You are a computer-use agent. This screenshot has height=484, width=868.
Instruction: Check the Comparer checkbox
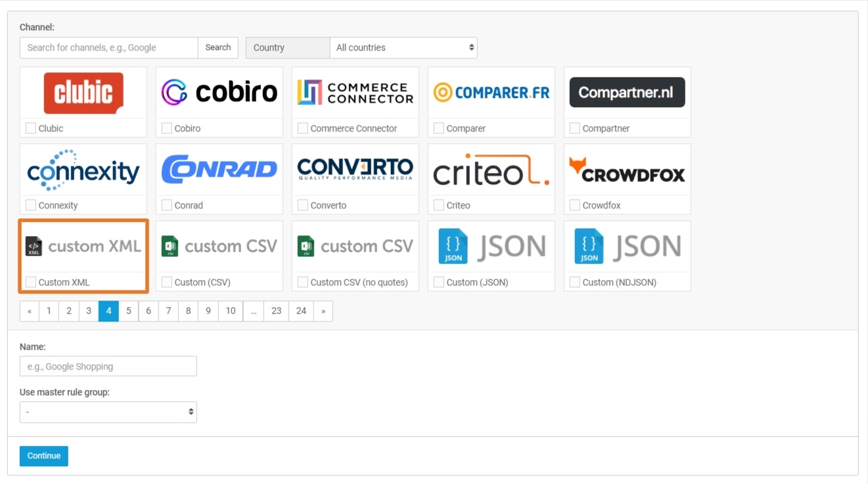439,128
